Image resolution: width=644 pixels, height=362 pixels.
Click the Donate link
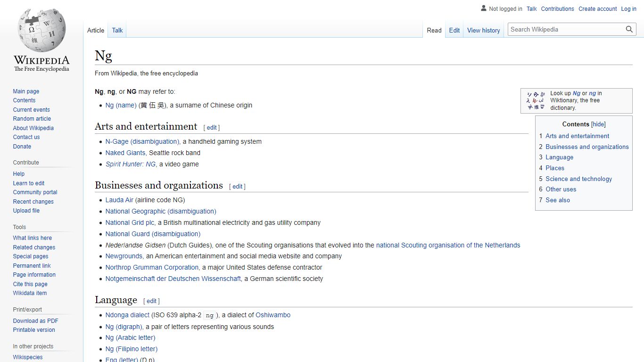coord(22,147)
